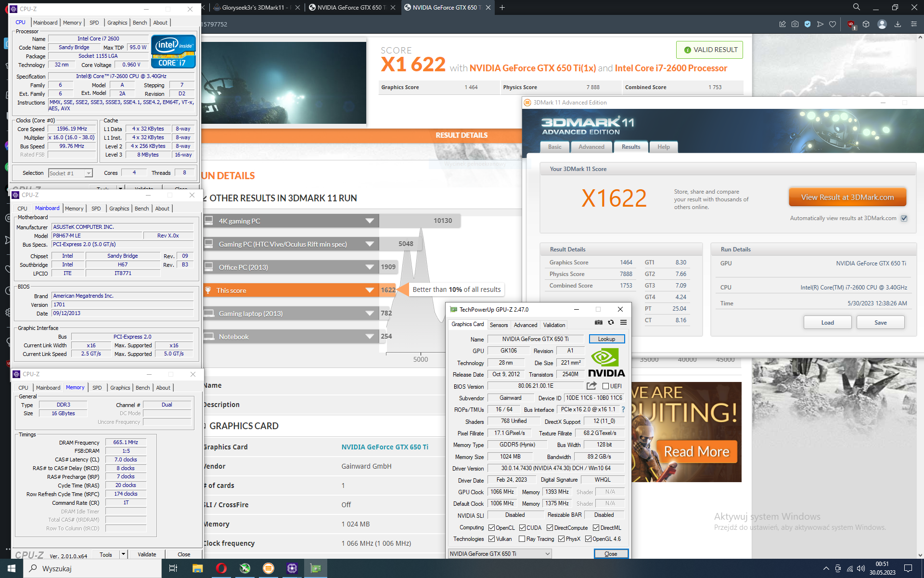924x578 pixels.
Task: Toggle automatically view results at 3DMark.com checkbox
Action: (904, 218)
